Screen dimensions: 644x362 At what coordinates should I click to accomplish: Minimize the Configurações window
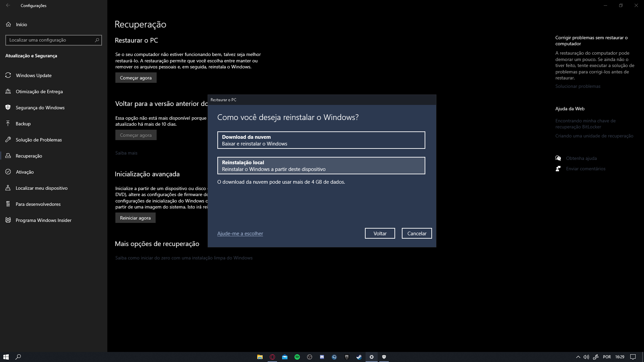(605, 5)
